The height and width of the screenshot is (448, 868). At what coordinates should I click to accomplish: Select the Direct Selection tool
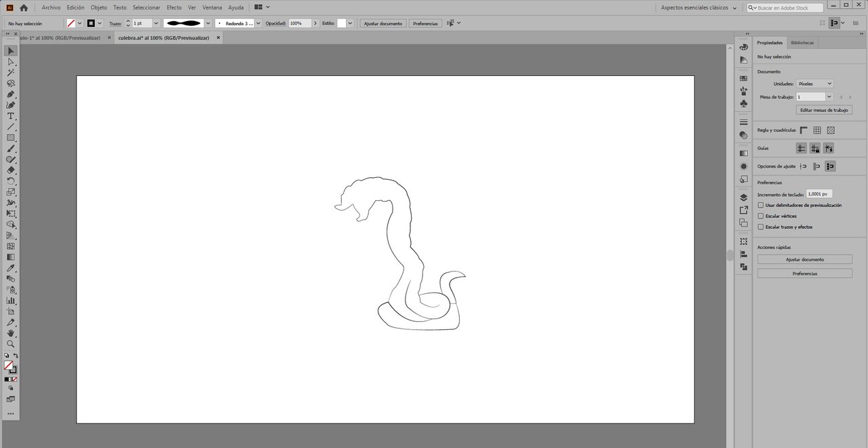point(11,62)
